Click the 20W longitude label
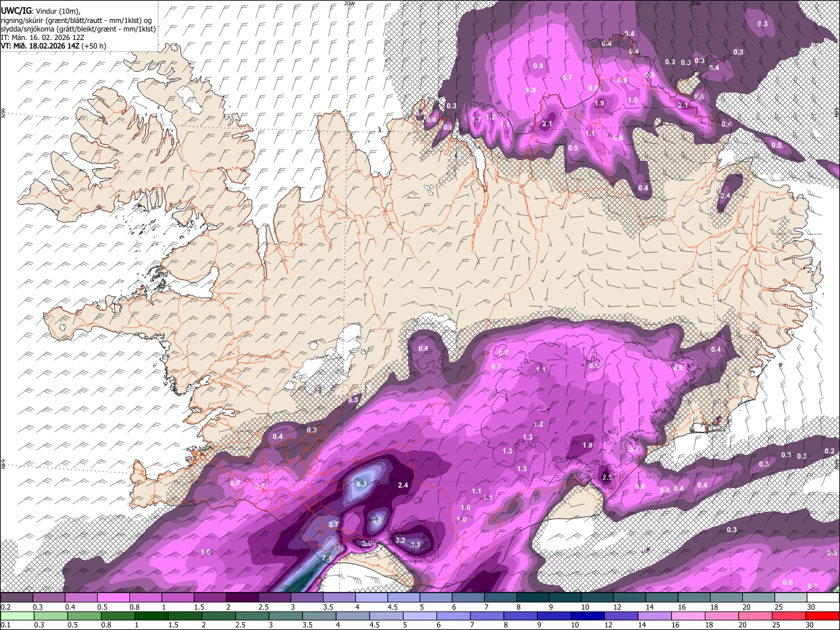Viewport: 840px width, 630px height. tap(349, 3)
